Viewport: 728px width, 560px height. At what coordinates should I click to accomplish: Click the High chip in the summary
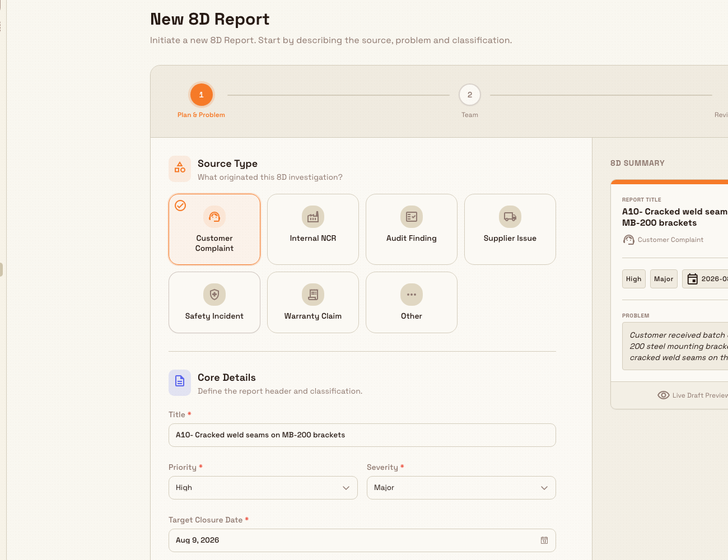tap(634, 279)
